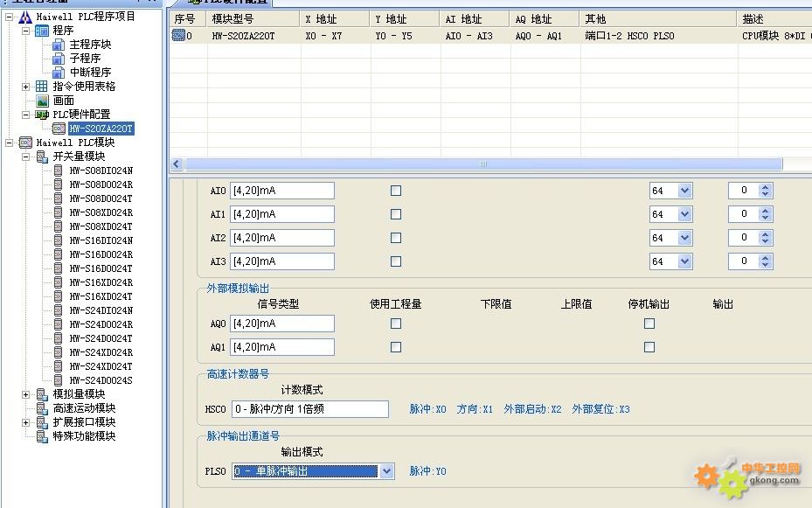This screenshot has height=508, width=812.
Task: Click the module icon beside HW-S08XD024R
Action: 59,212
